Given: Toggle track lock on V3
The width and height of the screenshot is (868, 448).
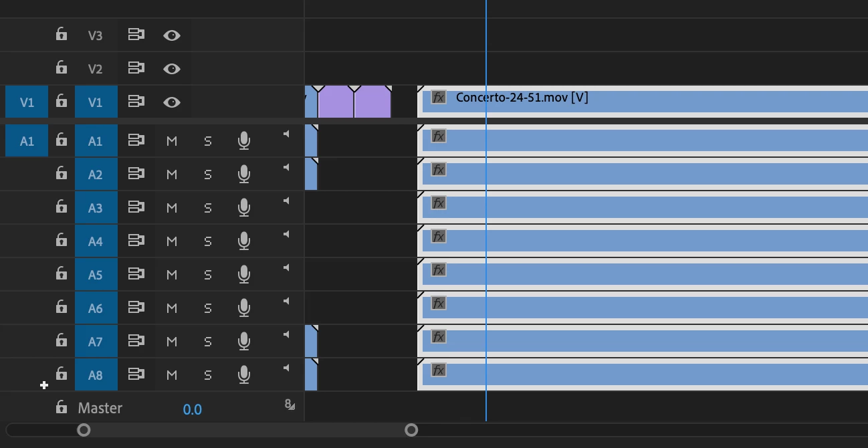Looking at the screenshot, I should click(x=62, y=34).
